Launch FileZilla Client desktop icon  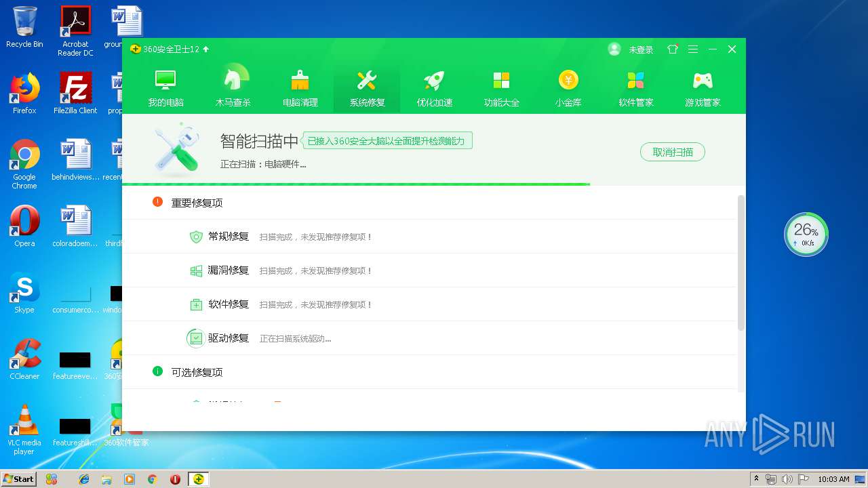pos(75,94)
